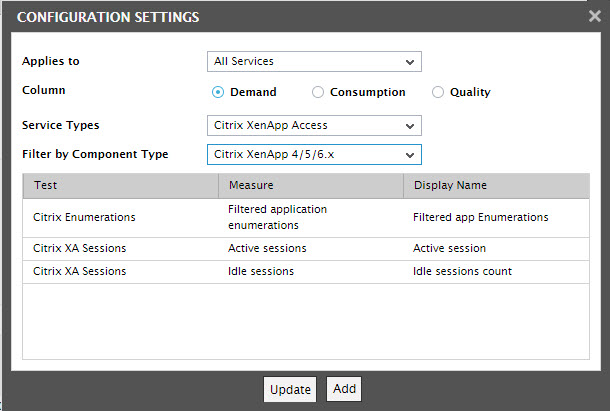Open the Filter by Component Type dropdown

[314, 155]
